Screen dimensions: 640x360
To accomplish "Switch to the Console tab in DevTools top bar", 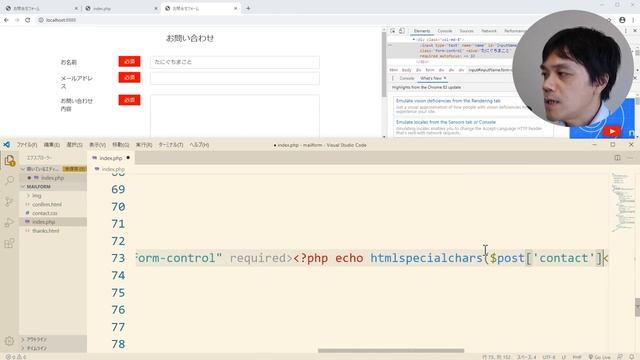I will (x=445, y=31).
